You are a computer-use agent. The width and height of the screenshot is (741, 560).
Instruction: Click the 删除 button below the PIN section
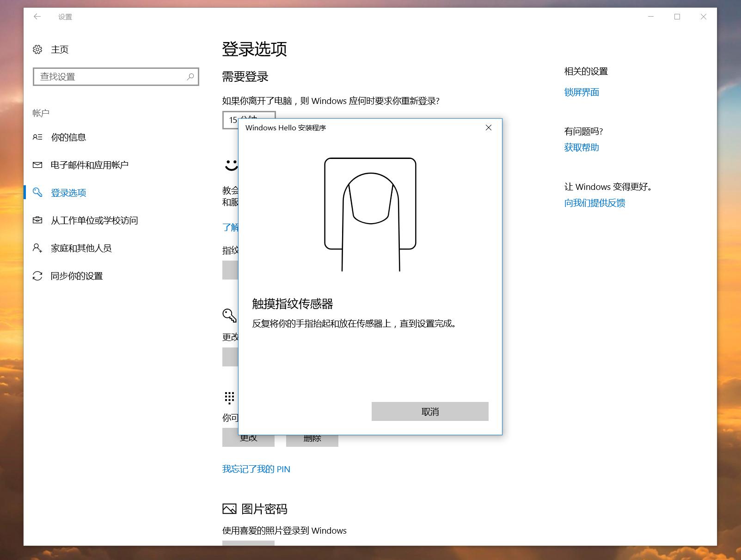[312, 438]
